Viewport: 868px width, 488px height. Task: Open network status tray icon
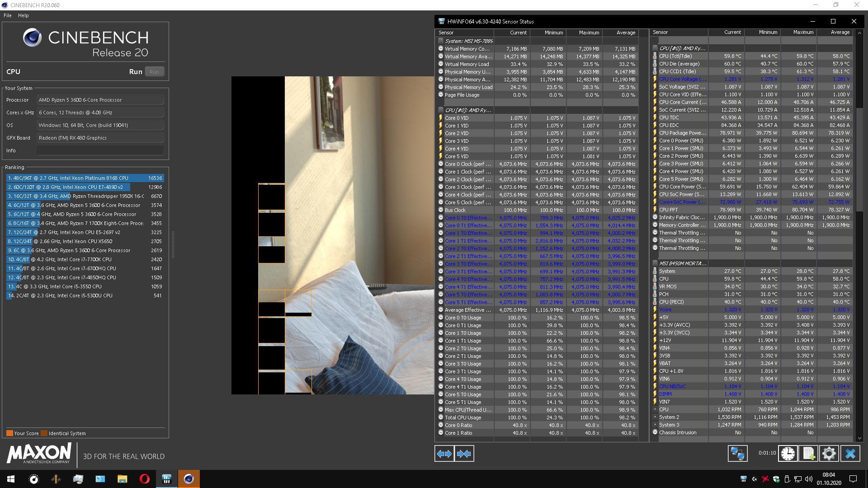[798, 479]
